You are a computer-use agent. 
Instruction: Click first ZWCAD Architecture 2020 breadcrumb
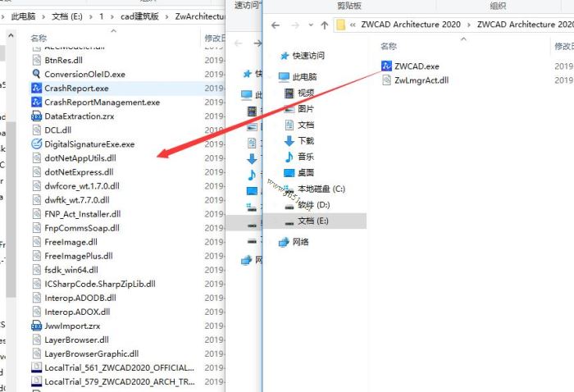coord(411,25)
